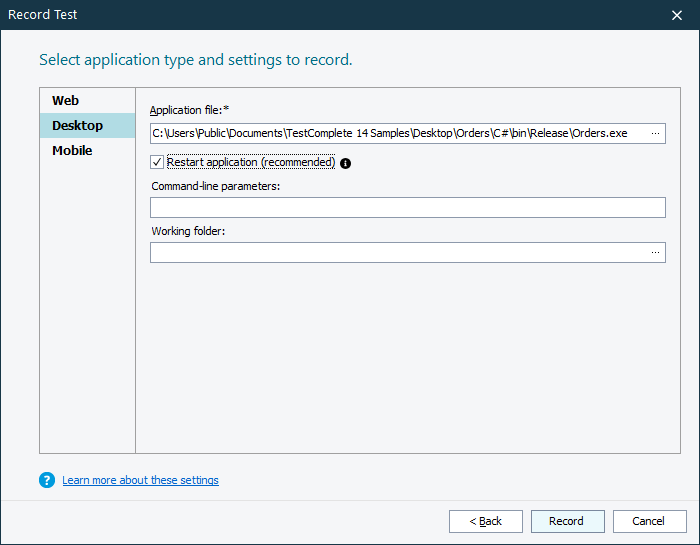This screenshot has height=545, width=700.
Task: Click the Application file label
Action: coord(190,109)
